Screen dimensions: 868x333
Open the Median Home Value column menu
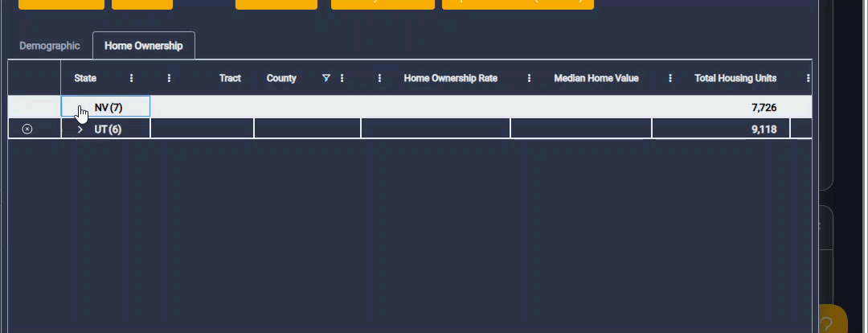pyautogui.click(x=529, y=78)
